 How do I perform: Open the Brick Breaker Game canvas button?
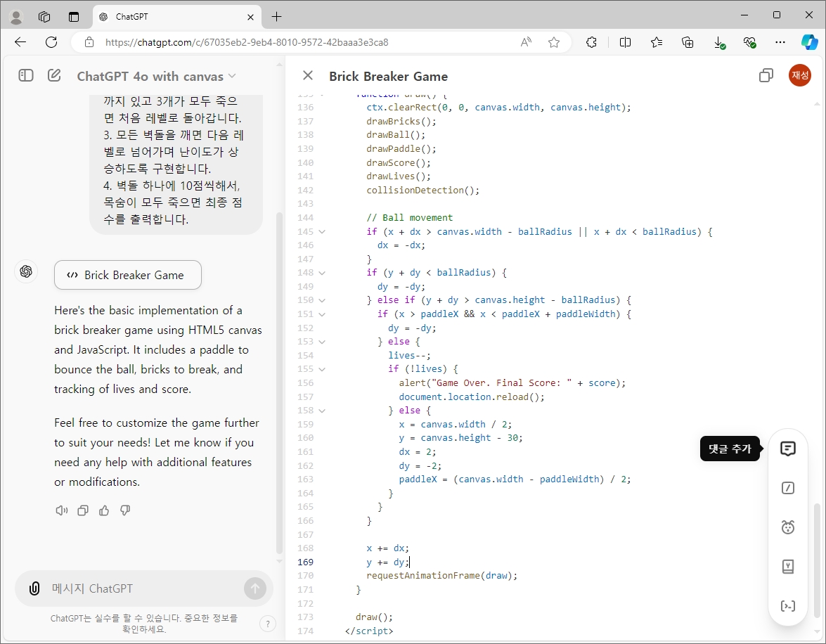(127, 275)
